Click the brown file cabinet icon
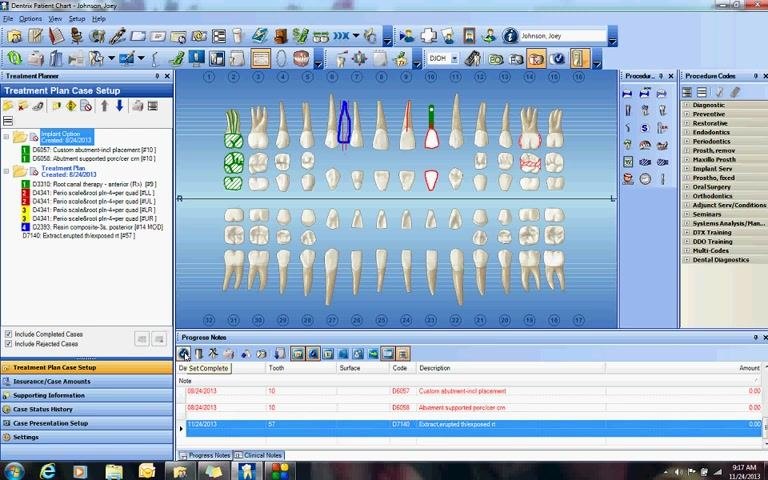 (280, 36)
